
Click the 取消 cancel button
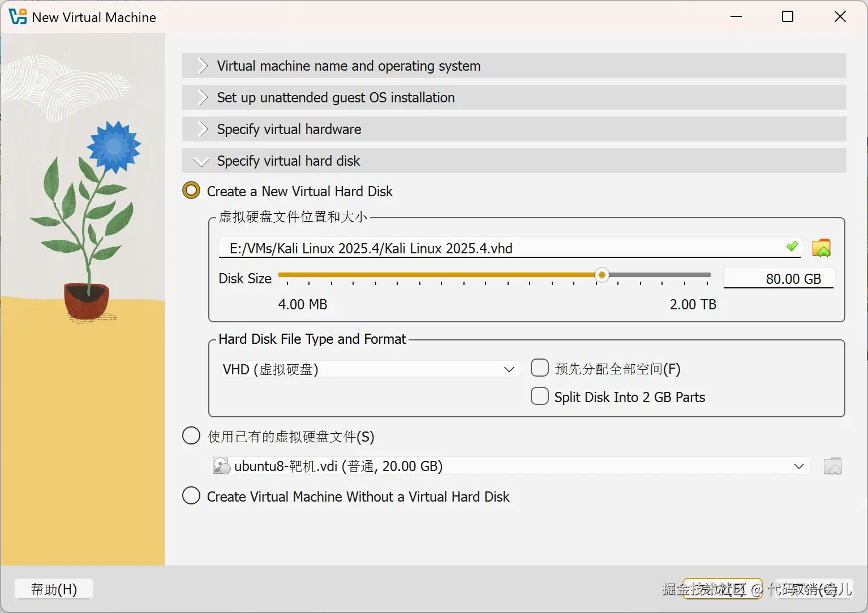pos(815,589)
